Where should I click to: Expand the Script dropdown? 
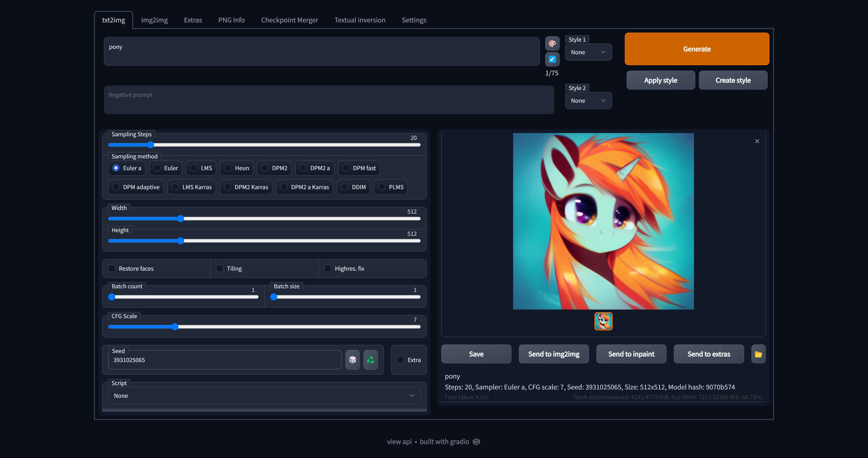point(264,396)
